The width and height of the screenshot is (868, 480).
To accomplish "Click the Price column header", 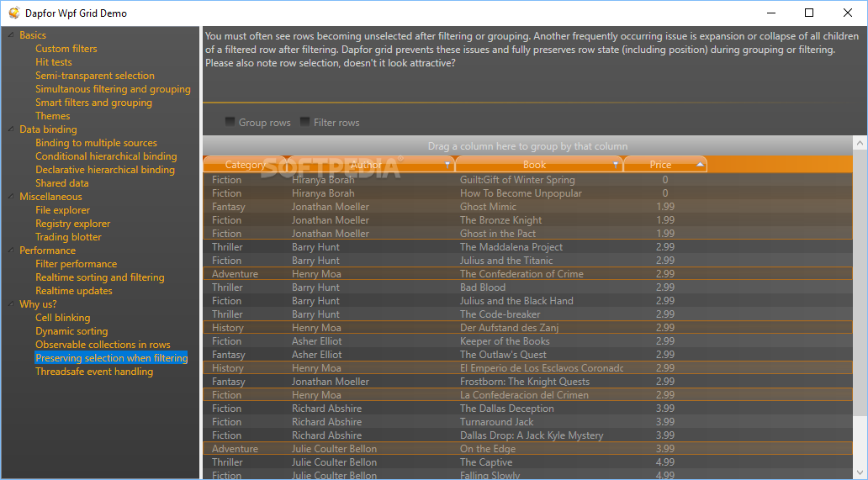I will click(x=665, y=164).
